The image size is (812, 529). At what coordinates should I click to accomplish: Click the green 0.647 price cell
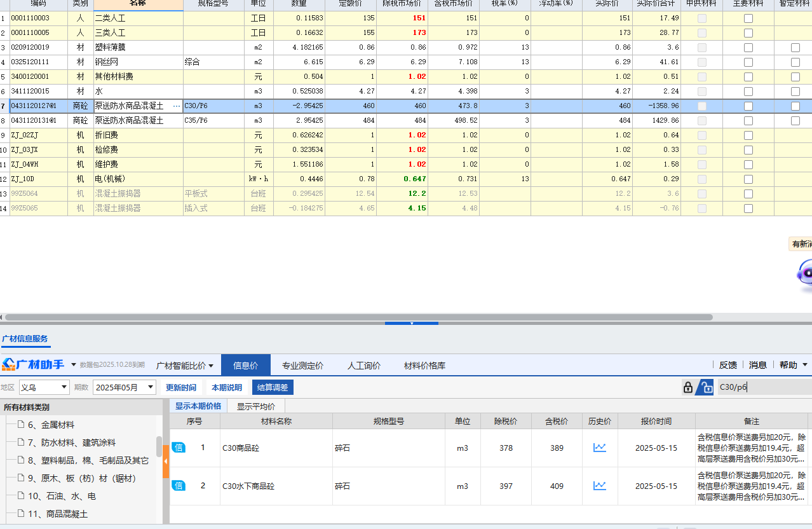[x=402, y=179]
